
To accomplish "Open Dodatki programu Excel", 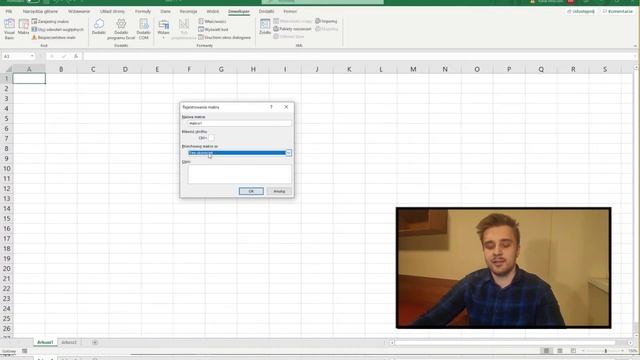I will (x=121, y=29).
